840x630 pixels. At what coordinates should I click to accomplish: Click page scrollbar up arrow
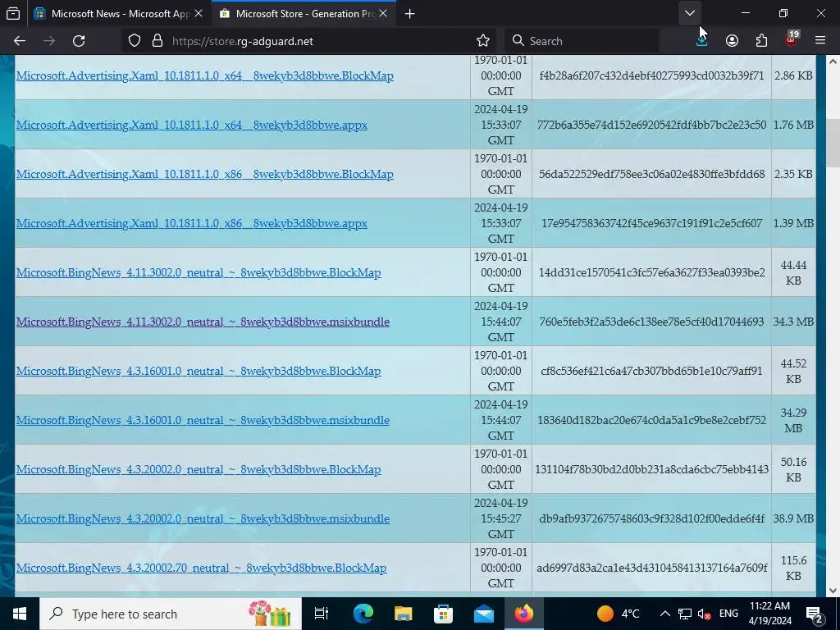coord(833,62)
